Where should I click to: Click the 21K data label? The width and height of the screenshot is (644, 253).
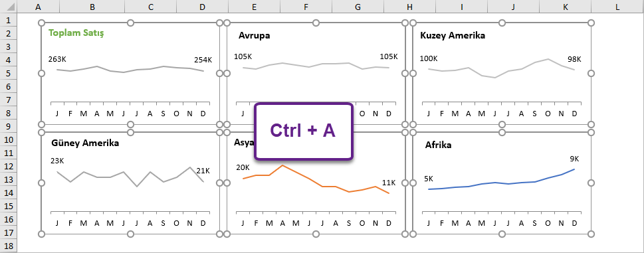[203, 171]
